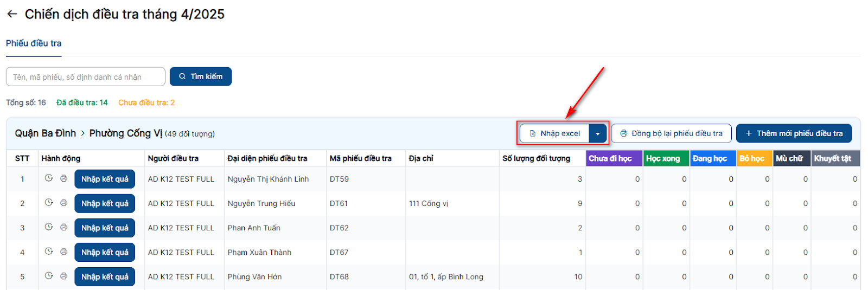
Task: Click print icon for Nguyễn Trung Hiếu row
Action: (63, 203)
